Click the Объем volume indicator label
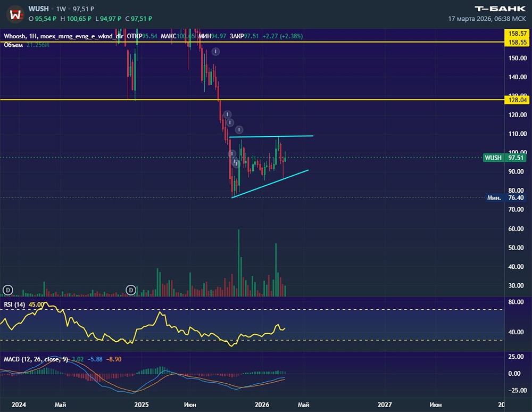Screen dimensions: 532x412 point(13,45)
